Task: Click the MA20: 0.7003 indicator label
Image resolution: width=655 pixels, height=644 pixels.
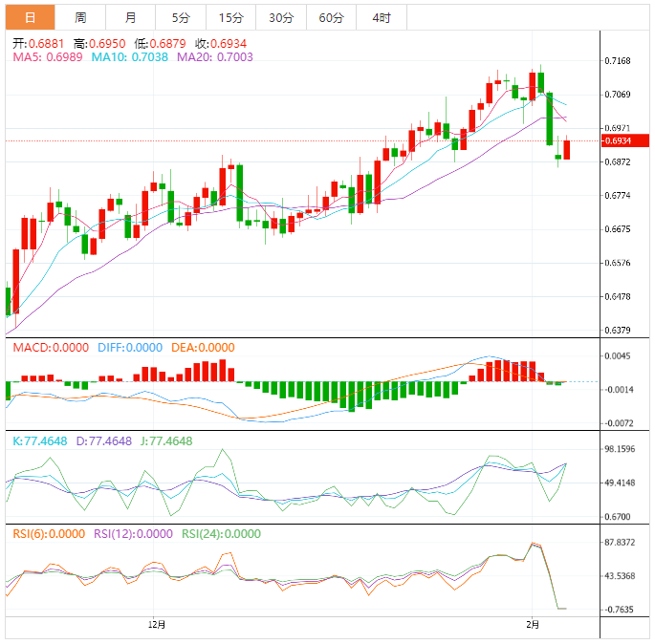Action: [x=215, y=57]
